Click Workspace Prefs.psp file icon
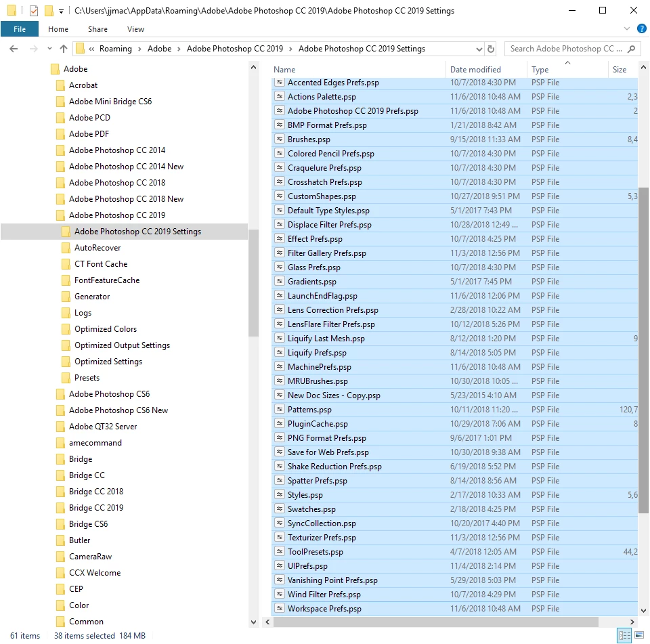 pos(280,608)
